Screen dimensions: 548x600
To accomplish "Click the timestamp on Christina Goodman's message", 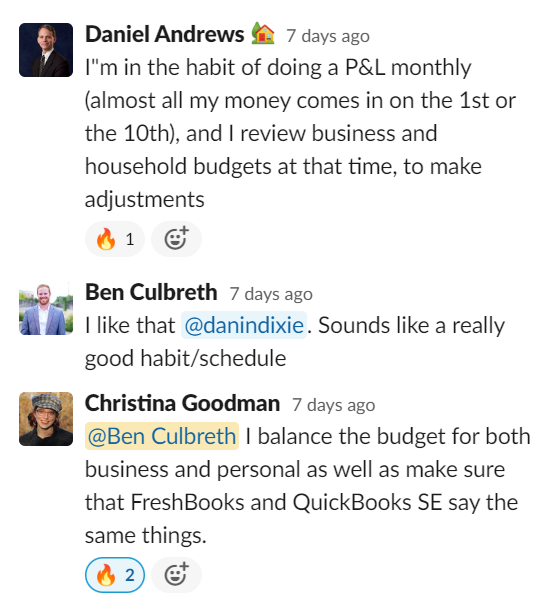I will click(x=334, y=405).
